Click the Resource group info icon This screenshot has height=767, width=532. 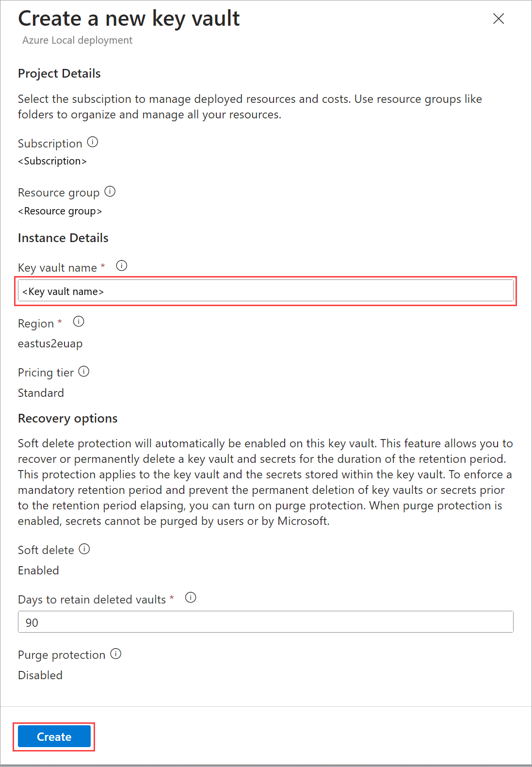point(110,192)
